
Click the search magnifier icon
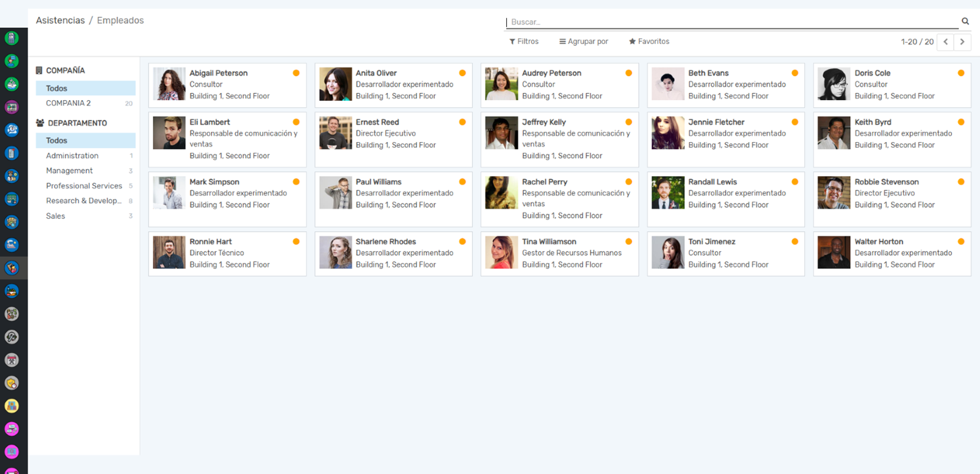[x=965, y=21]
